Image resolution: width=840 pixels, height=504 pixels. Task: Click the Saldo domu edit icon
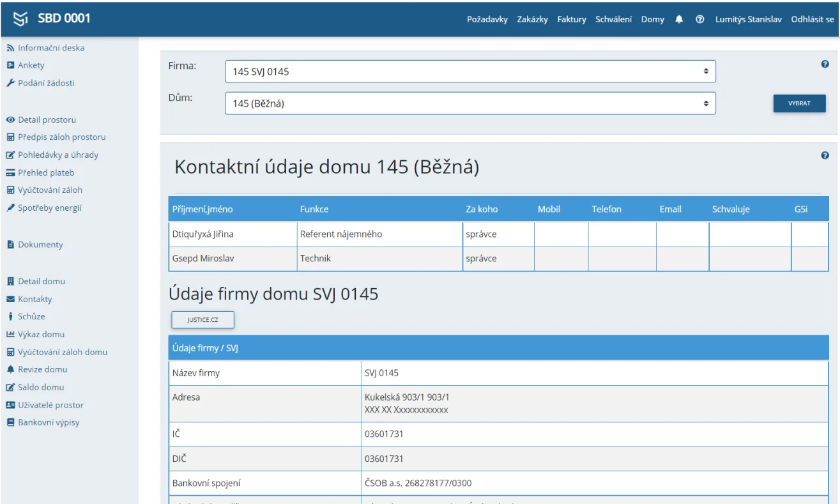tap(10, 387)
